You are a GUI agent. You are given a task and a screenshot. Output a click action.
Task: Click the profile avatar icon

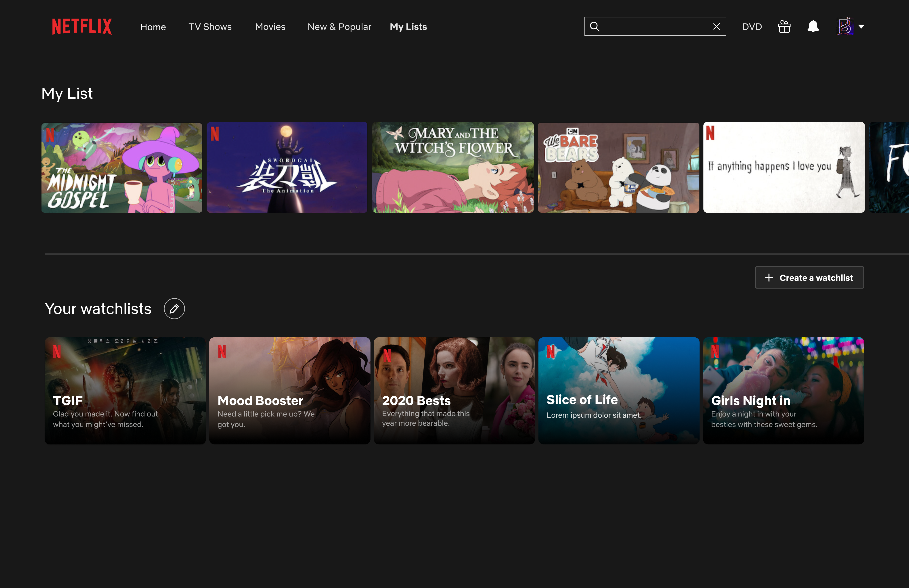pyautogui.click(x=845, y=26)
